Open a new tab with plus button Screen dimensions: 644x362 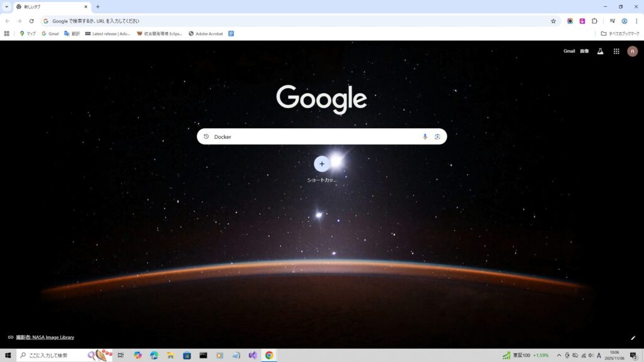click(97, 7)
